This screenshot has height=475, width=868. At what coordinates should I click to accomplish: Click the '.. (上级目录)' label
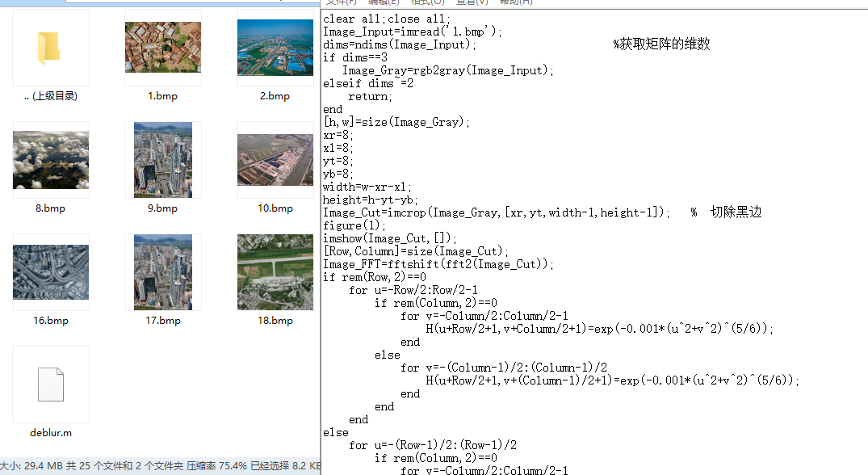click(51, 96)
